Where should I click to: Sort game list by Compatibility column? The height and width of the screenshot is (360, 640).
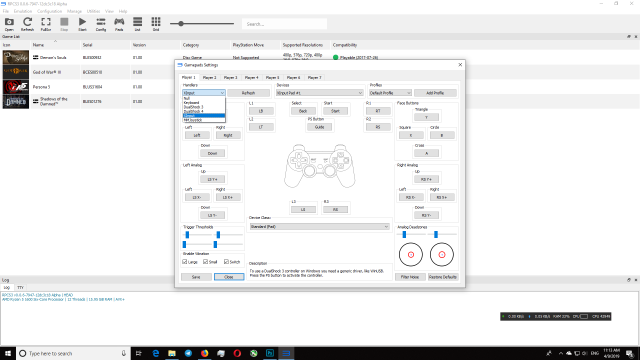(345, 45)
